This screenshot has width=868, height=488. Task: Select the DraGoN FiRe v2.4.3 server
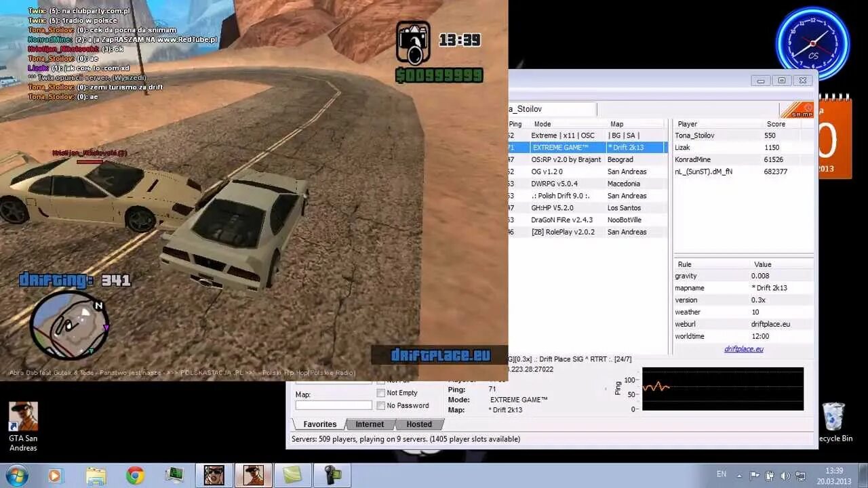click(x=587, y=220)
